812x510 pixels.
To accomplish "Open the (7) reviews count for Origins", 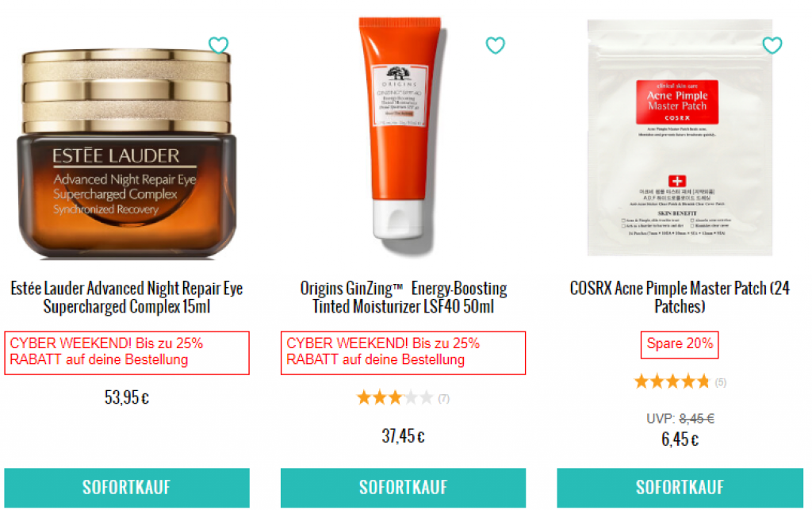I will click(x=444, y=398).
